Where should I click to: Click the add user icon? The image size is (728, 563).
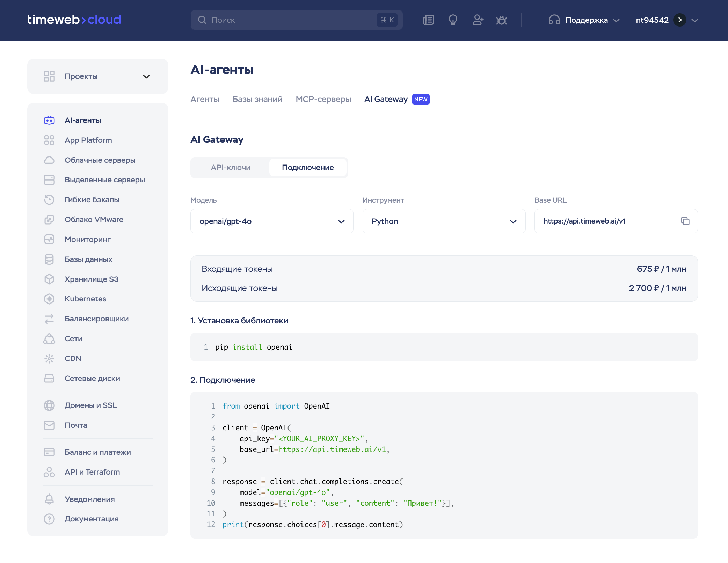[x=478, y=20]
